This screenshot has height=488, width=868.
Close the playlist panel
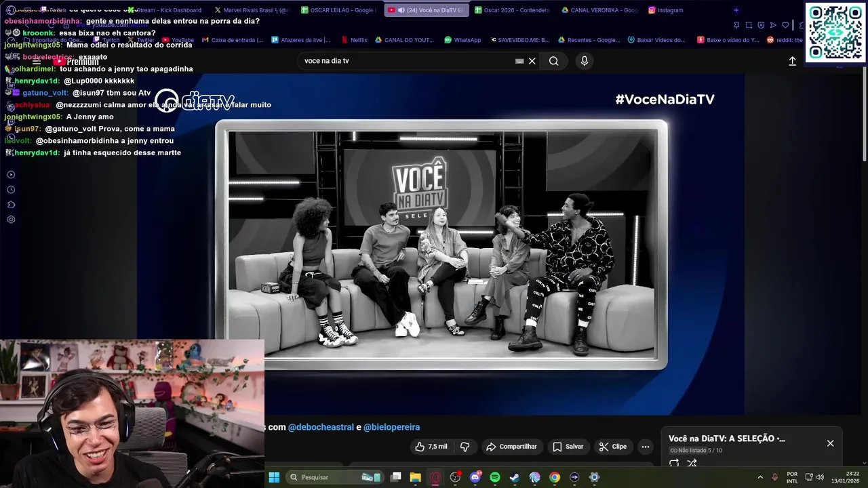click(830, 443)
